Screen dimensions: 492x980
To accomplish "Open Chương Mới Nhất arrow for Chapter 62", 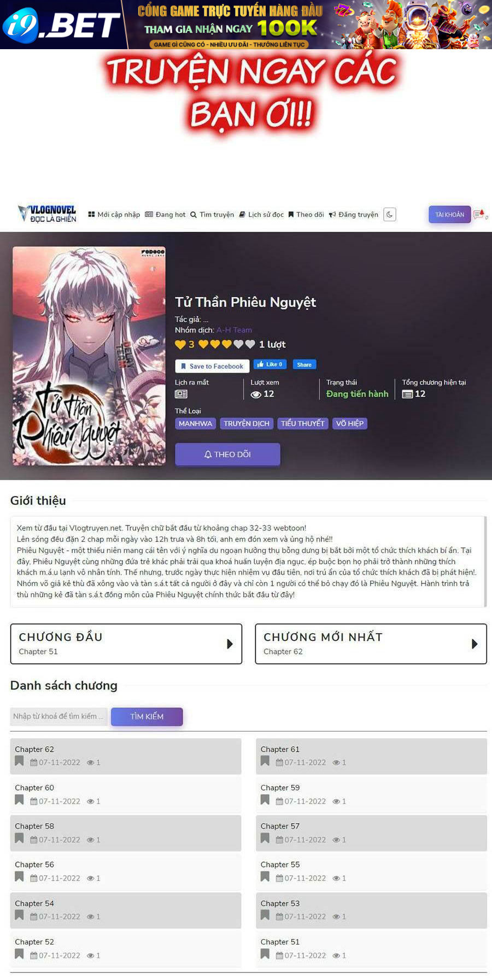I will [x=475, y=644].
